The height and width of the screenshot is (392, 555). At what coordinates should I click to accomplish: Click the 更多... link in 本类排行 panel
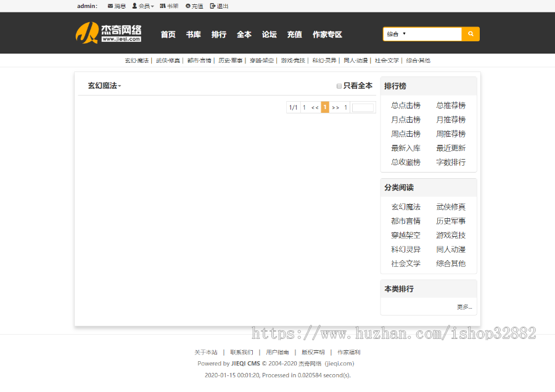point(464,306)
